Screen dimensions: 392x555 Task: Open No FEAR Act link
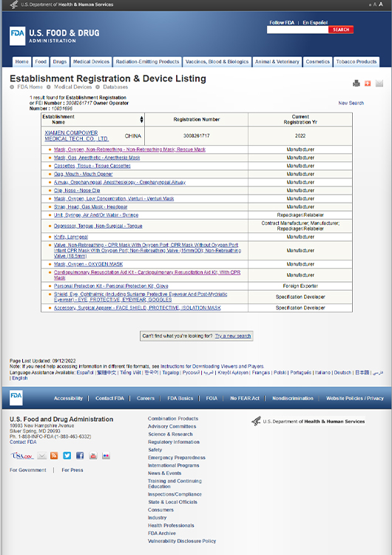pyautogui.click(x=245, y=398)
